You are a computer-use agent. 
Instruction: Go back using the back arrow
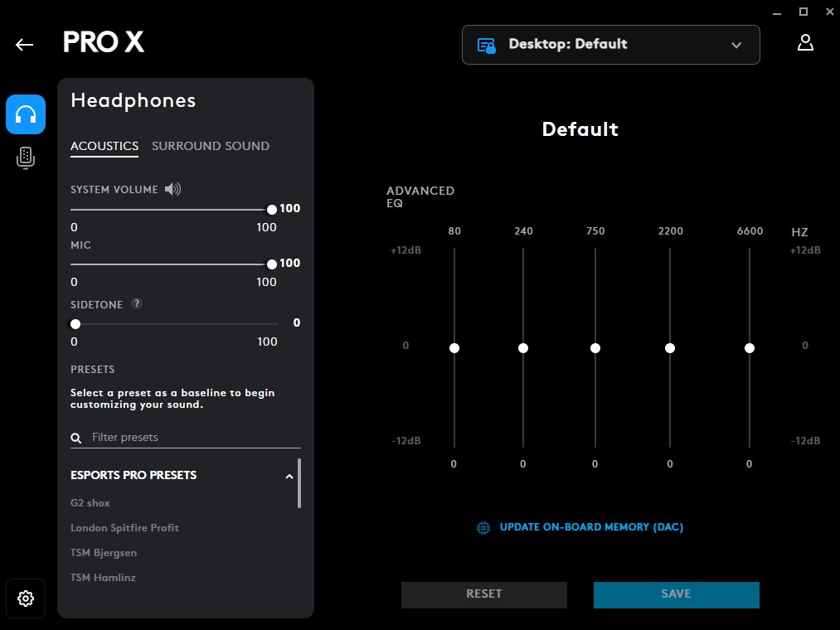24,45
